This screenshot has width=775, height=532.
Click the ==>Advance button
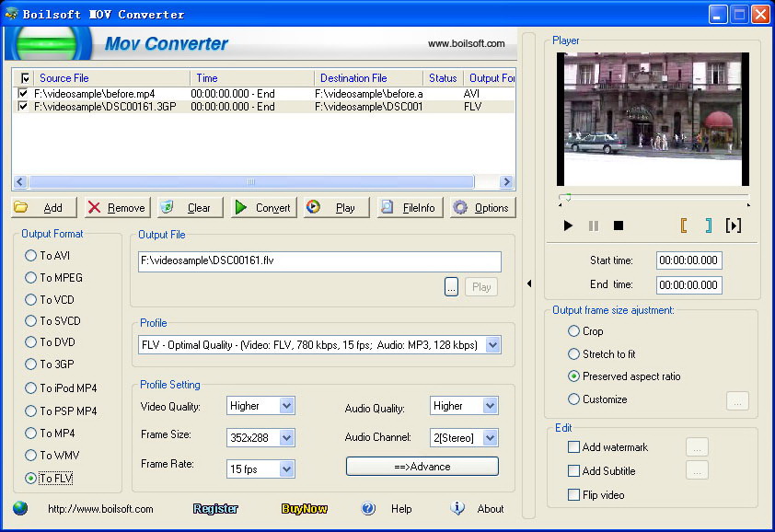[422, 467]
